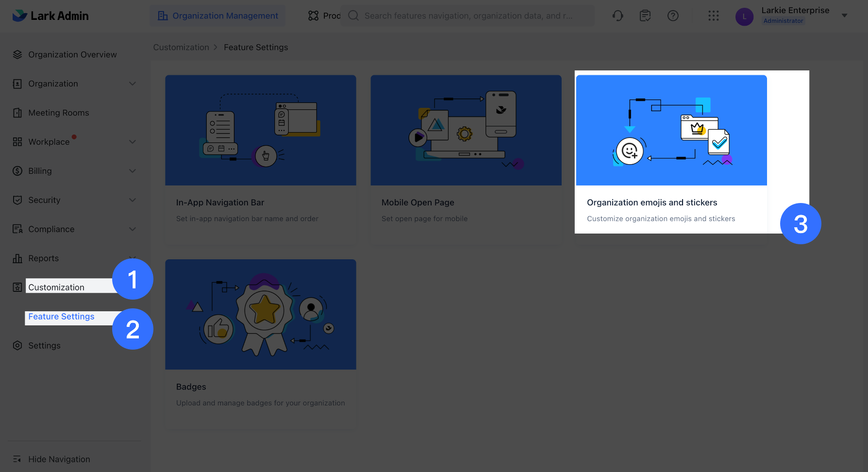Click the Security shield icon in sidebar
Screen dimensions: 868x472
click(17, 200)
